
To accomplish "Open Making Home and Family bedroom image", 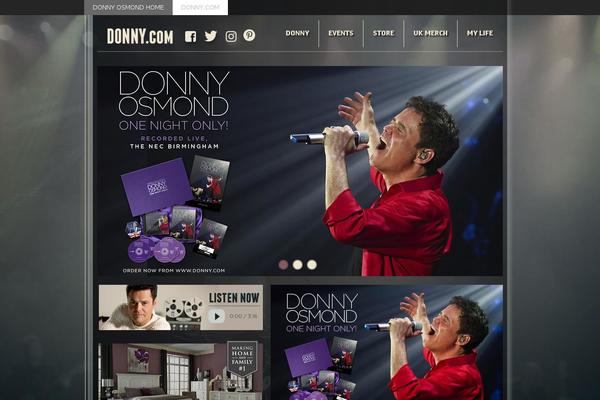I will 181,371.
